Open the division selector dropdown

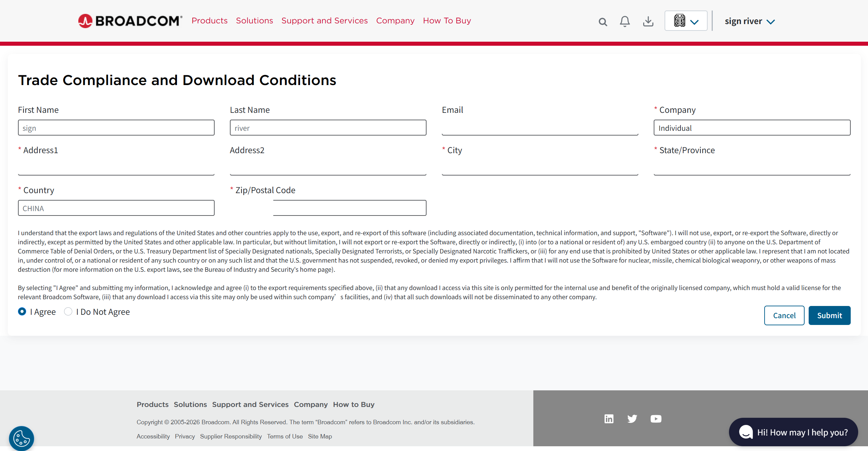pyautogui.click(x=686, y=21)
